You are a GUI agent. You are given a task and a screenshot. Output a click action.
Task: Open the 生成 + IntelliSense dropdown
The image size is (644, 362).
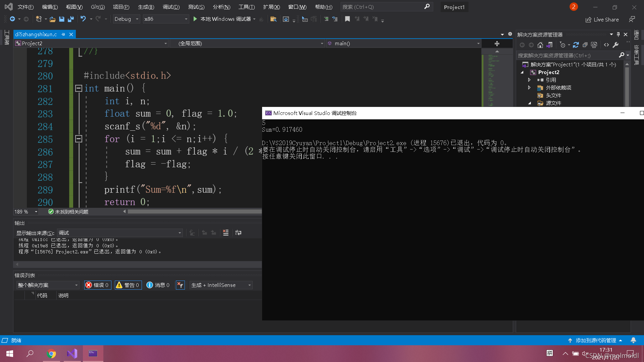click(221, 285)
